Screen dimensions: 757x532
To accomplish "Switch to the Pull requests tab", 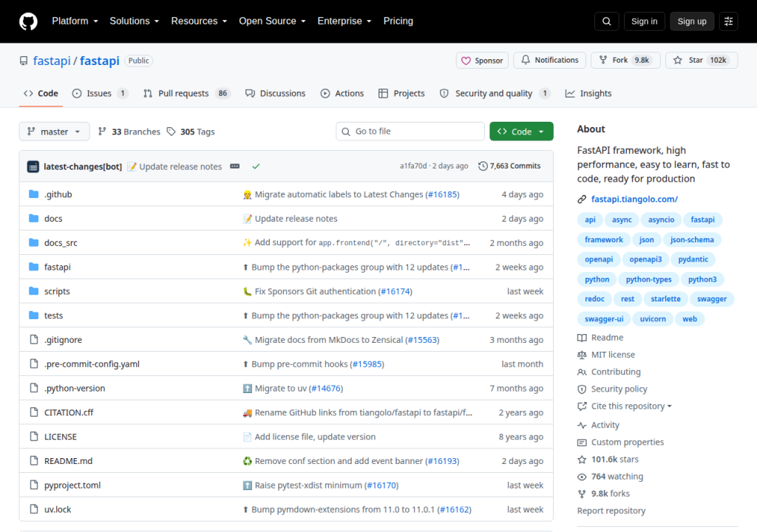I will pyautogui.click(x=186, y=93).
